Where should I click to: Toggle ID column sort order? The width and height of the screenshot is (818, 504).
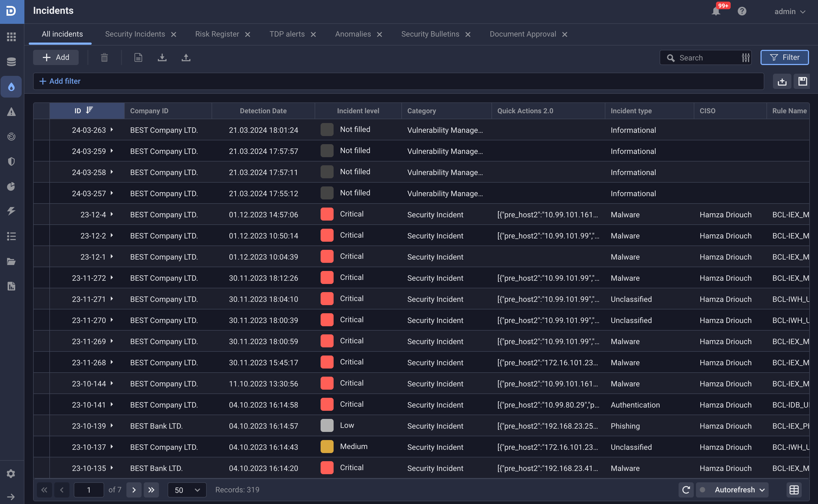pyautogui.click(x=89, y=110)
